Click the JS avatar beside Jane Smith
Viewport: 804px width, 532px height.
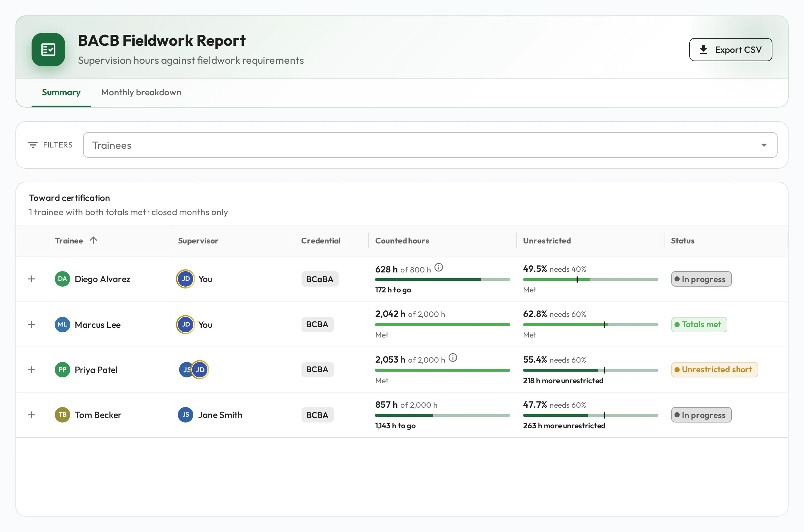pos(186,415)
